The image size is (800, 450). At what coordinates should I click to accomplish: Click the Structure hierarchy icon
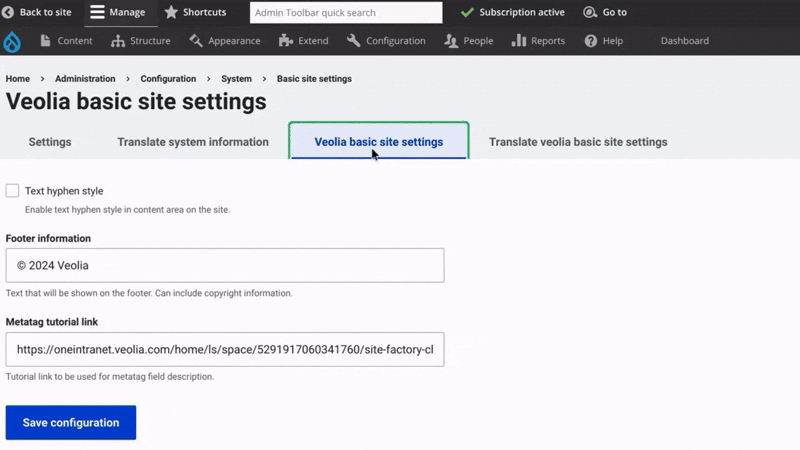[x=118, y=41]
